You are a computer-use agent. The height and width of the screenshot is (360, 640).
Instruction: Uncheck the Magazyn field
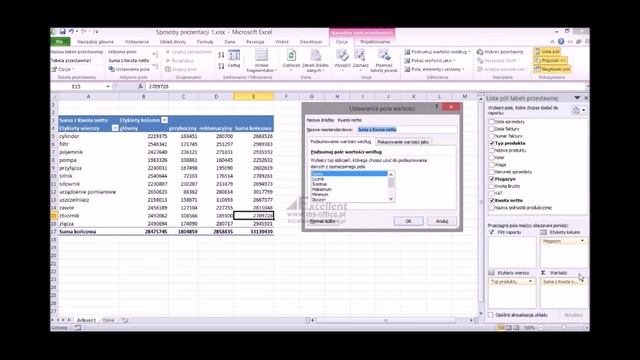pyautogui.click(x=491, y=179)
